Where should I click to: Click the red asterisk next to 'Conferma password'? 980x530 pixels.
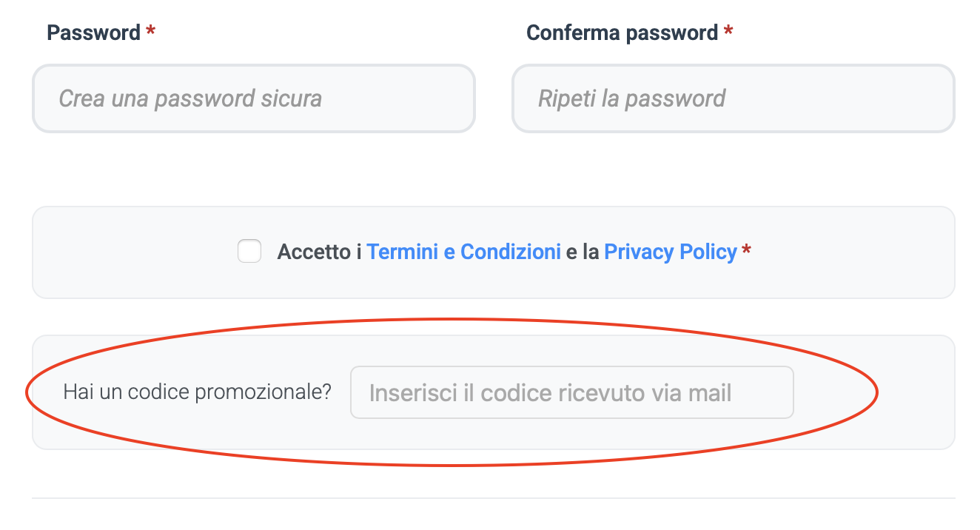pos(729,31)
